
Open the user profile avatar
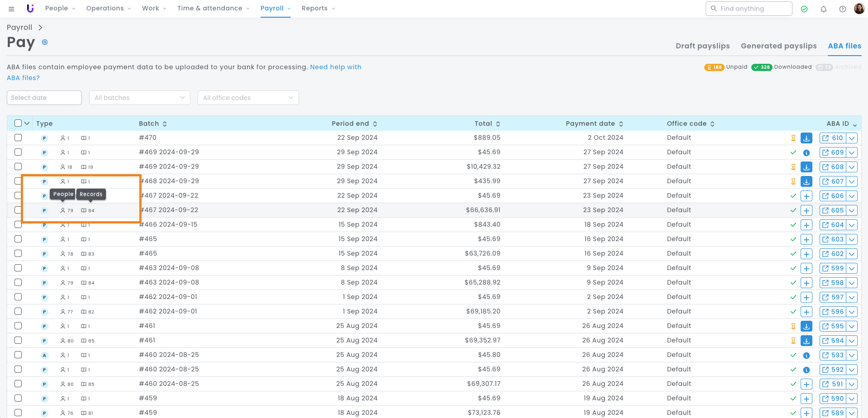coord(859,9)
